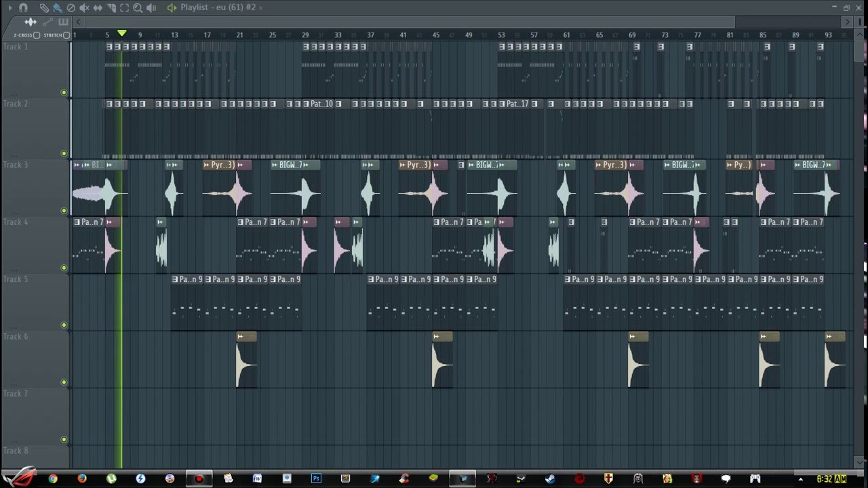Image resolution: width=868 pixels, height=488 pixels.
Task: Select the Track 5 label
Action: click(x=16, y=279)
